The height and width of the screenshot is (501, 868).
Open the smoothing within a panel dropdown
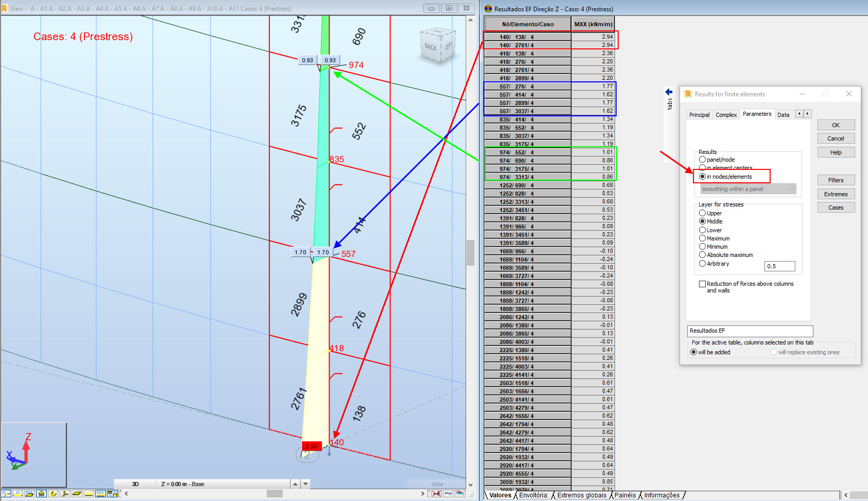pos(748,189)
